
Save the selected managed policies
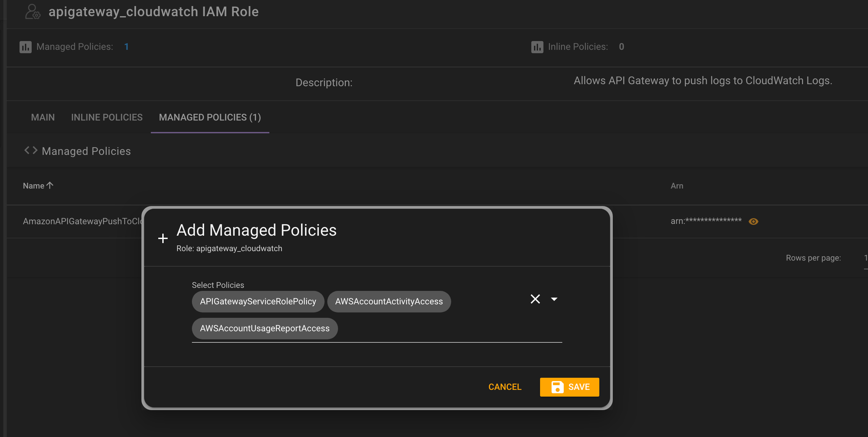(569, 387)
